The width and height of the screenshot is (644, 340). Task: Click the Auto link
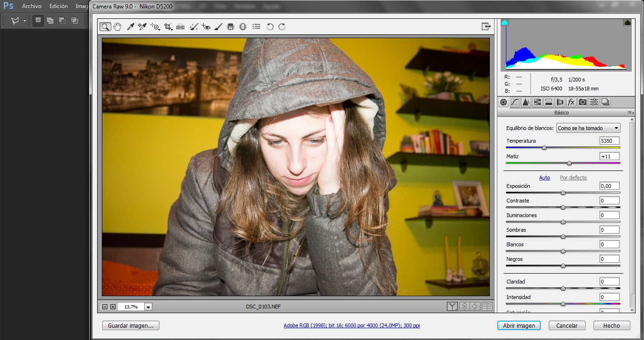click(545, 178)
